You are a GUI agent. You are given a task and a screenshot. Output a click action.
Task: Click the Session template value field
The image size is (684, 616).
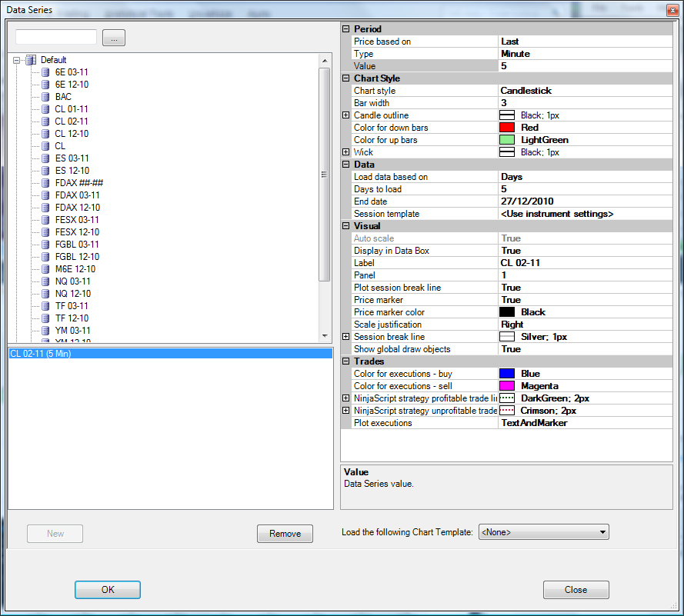coord(586,214)
